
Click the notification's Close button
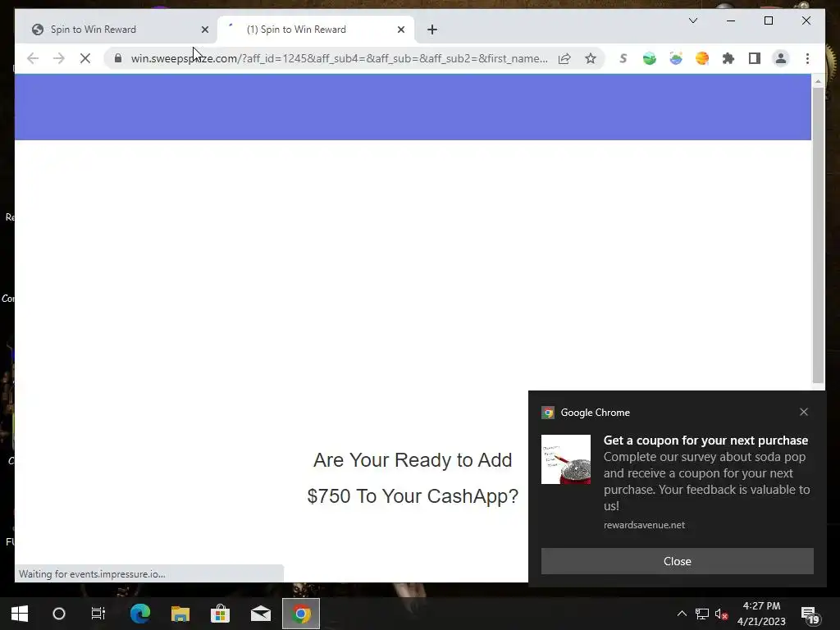tap(677, 561)
